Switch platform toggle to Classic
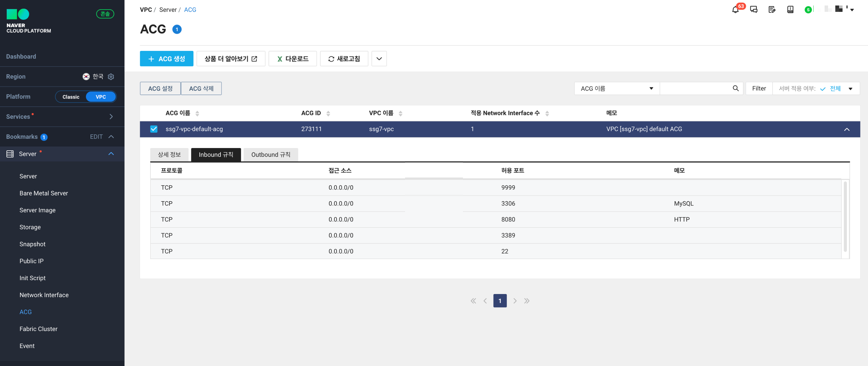Screen dimensions: 868x366 [x=71, y=97]
